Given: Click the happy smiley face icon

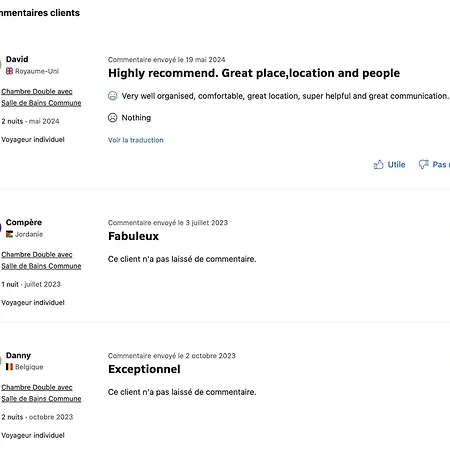Looking at the screenshot, I should tap(113, 96).
